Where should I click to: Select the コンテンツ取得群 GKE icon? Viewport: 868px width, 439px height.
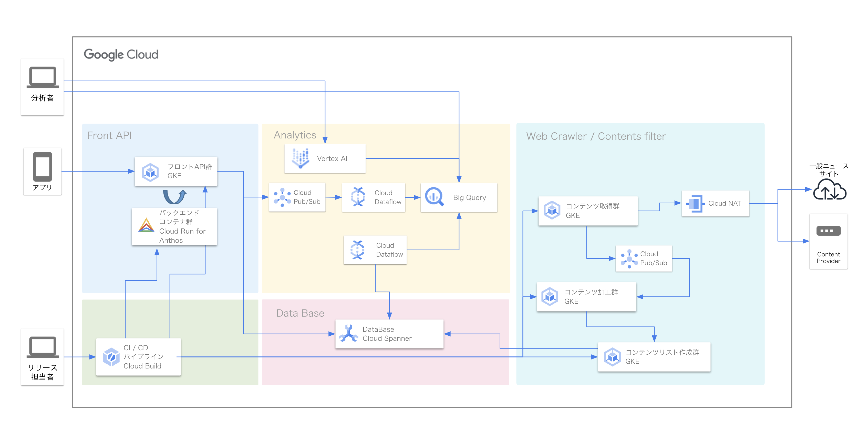pyautogui.click(x=552, y=210)
